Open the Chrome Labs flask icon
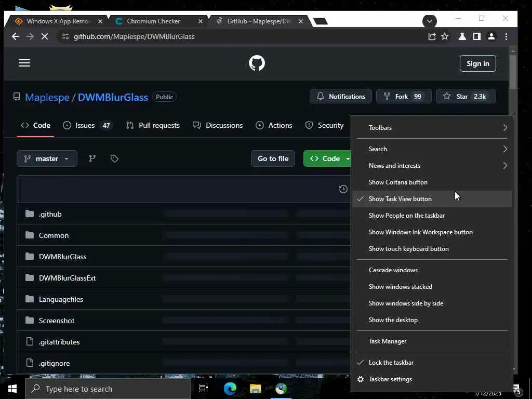The width and height of the screenshot is (532, 399). pos(462,37)
